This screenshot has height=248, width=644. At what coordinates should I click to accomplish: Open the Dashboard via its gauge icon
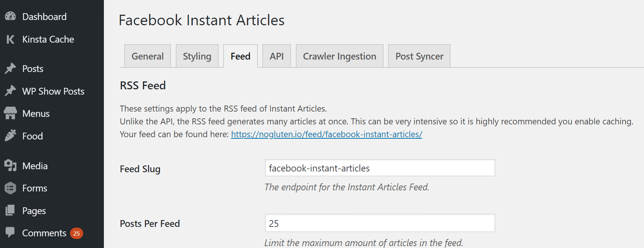(10, 16)
